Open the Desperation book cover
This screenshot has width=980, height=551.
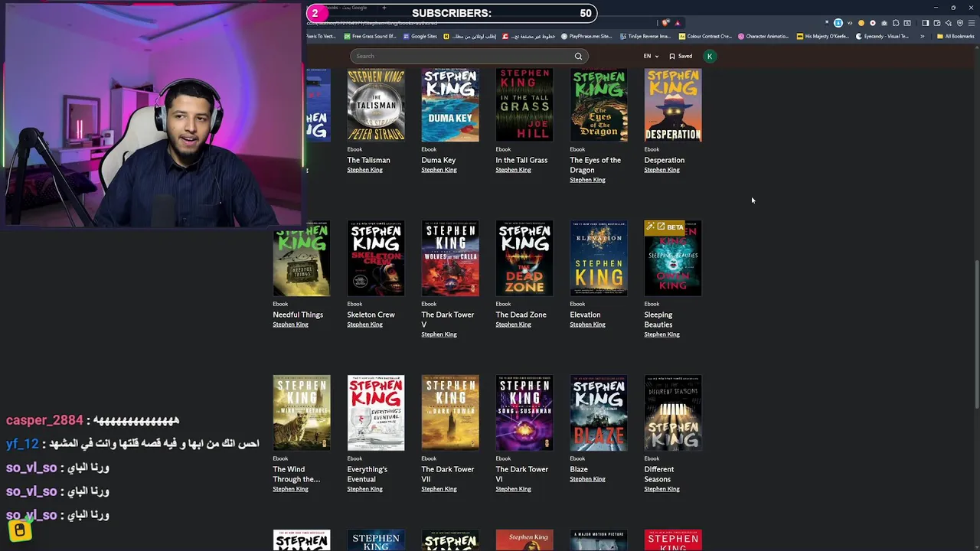(x=673, y=105)
